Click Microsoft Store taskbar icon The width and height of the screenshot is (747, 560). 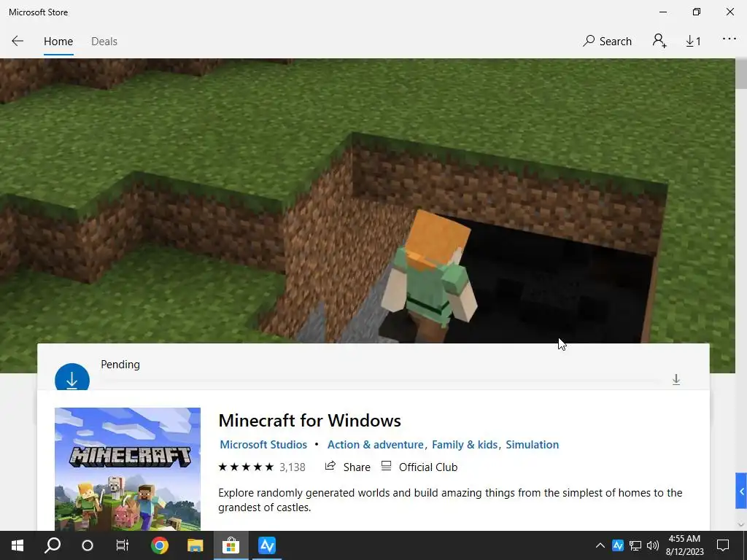pos(231,545)
